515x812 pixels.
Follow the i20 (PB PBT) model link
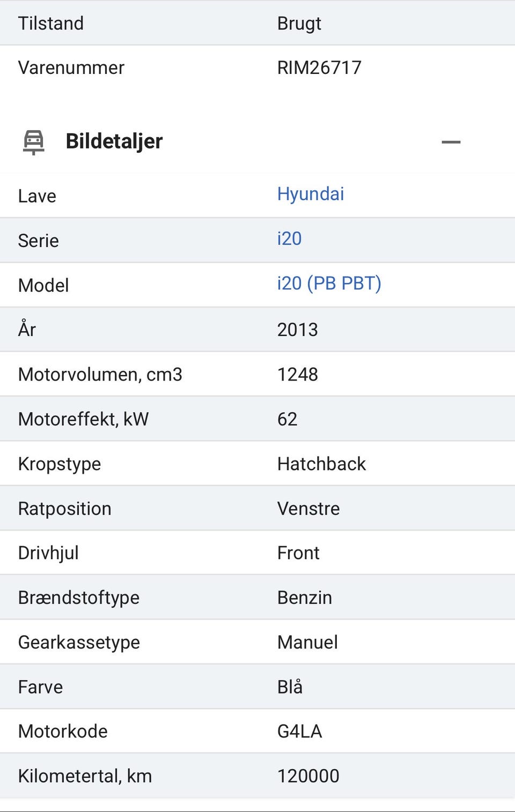point(329,283)
